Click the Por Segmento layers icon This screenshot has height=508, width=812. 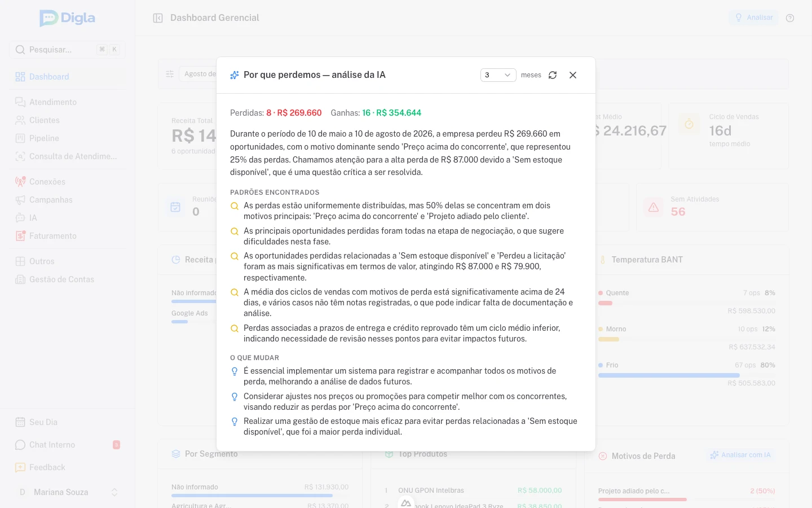click(176, 454)
